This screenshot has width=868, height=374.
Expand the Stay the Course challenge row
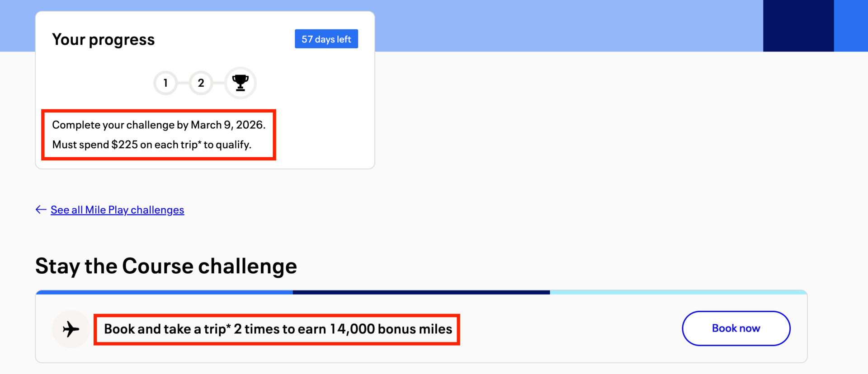click(420, 327)
